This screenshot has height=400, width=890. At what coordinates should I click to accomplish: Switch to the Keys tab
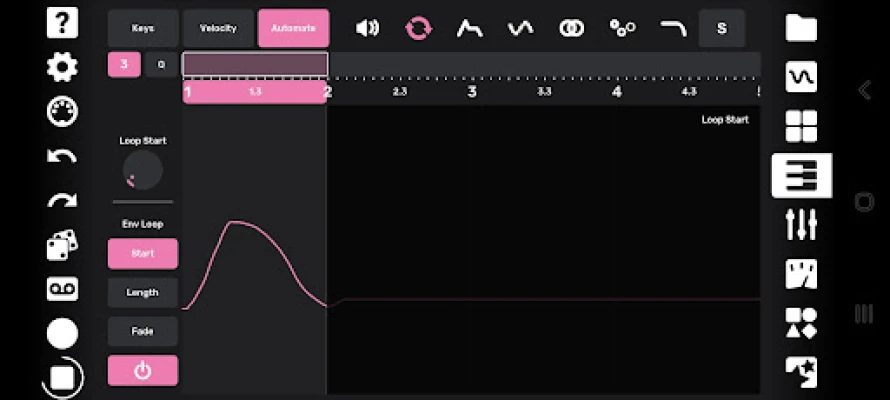click(x=142, y=28)
